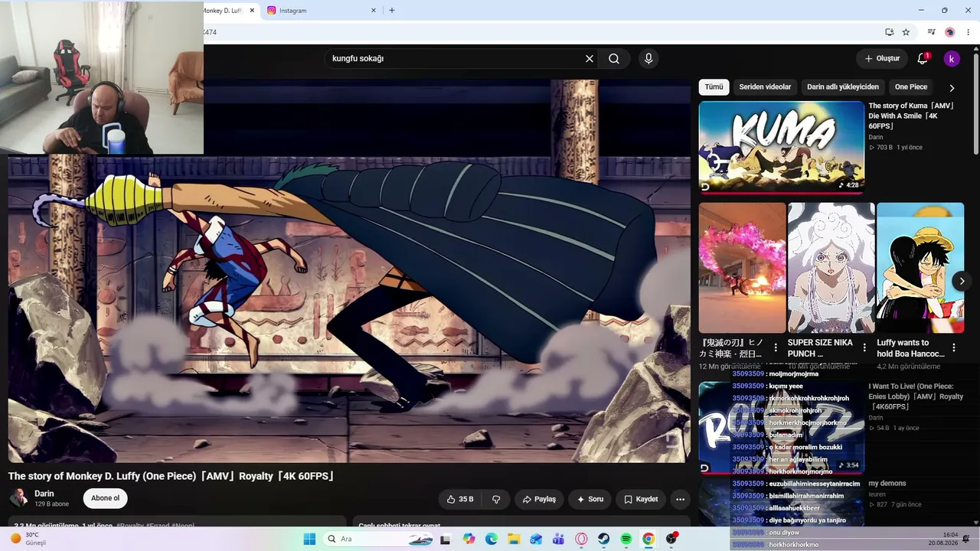Open options for the 鬼滅の刃 short
980x551 pixels.
click(x=776, y=347)
